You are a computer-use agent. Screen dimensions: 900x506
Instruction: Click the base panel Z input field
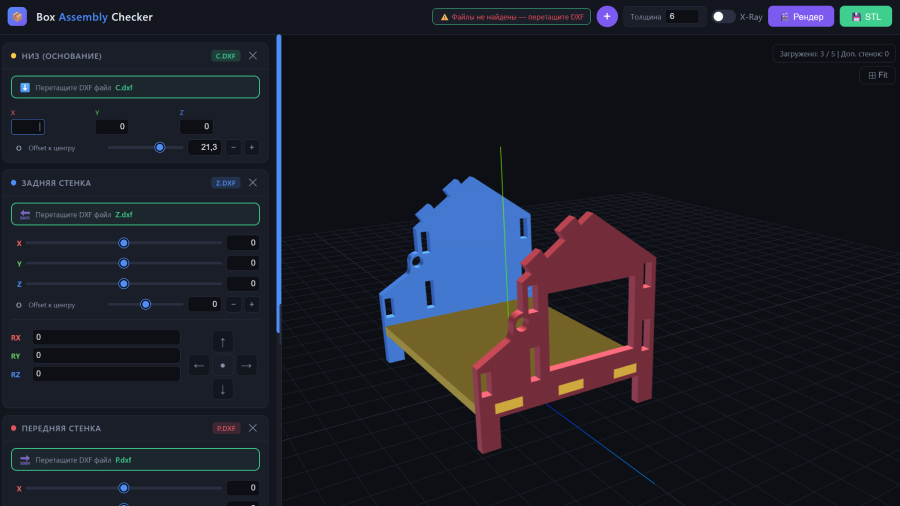point(196,126)
